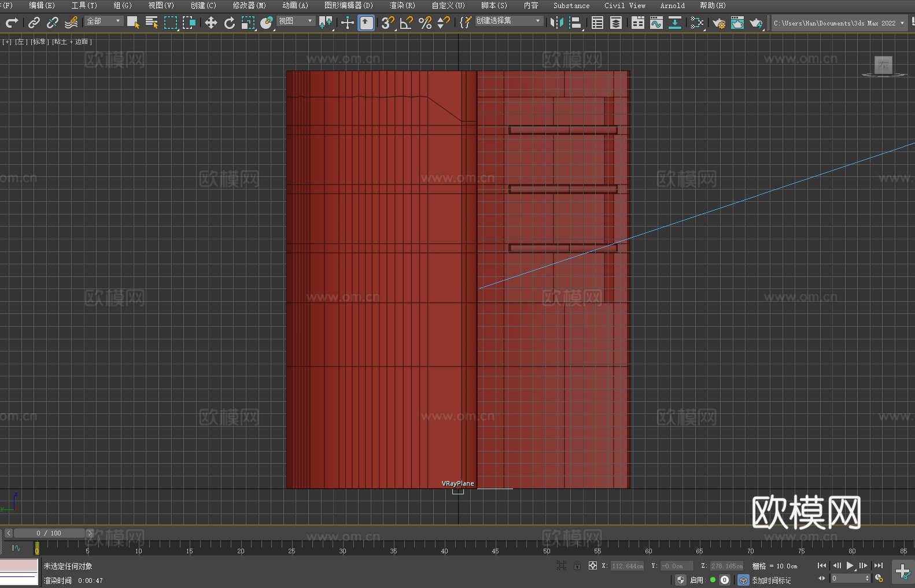Open selection filter 全部 dropdown

[x=104, y=21]
